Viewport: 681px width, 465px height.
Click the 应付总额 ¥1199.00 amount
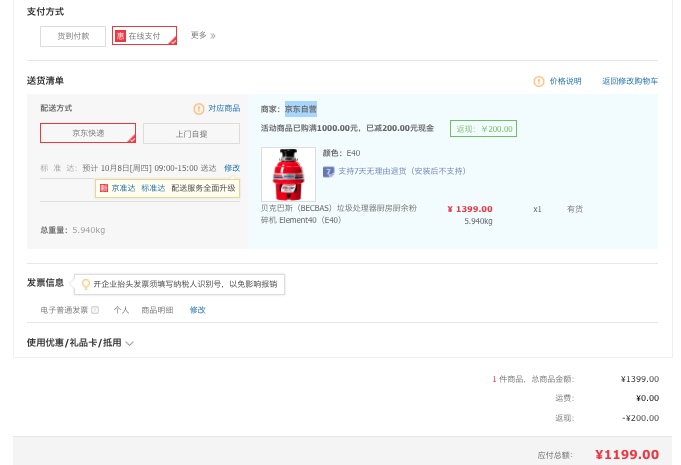click(x=627, y=455)
